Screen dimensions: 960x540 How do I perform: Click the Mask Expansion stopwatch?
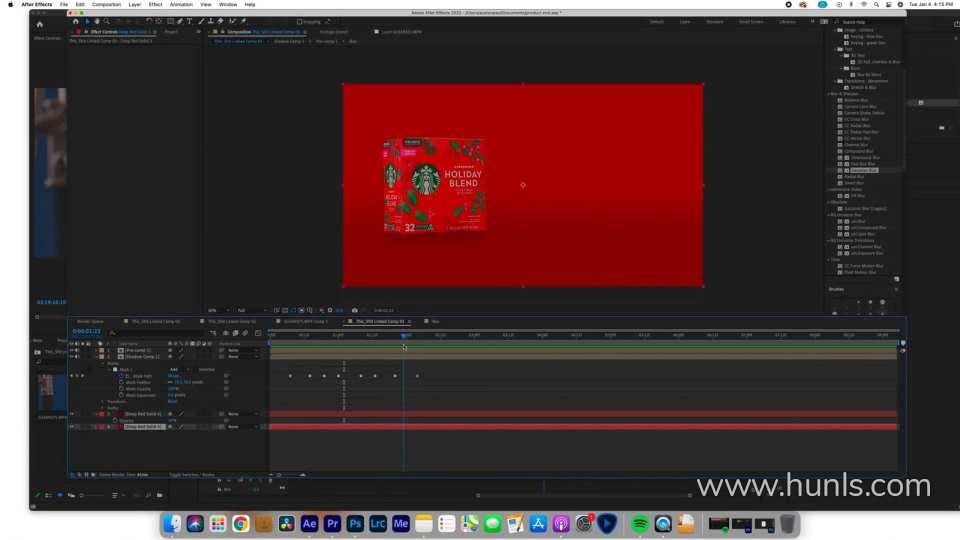coord(121,395)
